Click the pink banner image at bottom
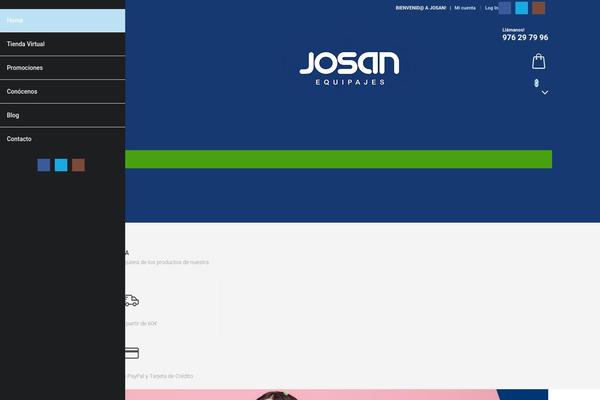Screen dimensions: 600x400 336,395
